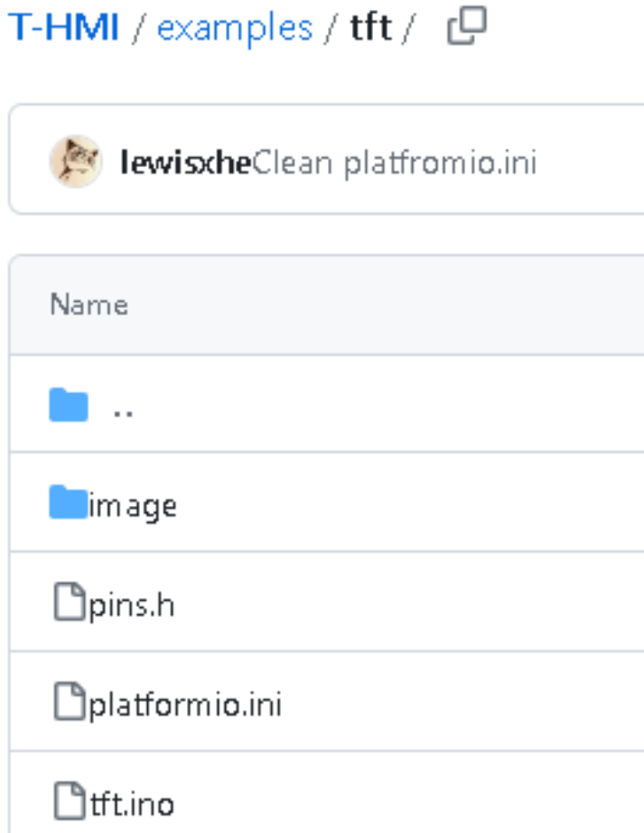Viewport: 644px width, 833px height.
Task: Open the Clean platfromio.ini commit message
Action: tap(395, 163)
